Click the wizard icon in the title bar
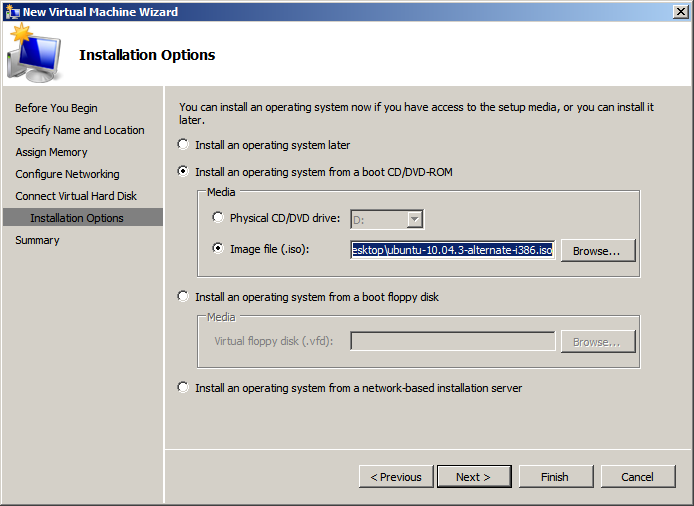This screenshot has width=694, height=506. click(x=11, y=11)
